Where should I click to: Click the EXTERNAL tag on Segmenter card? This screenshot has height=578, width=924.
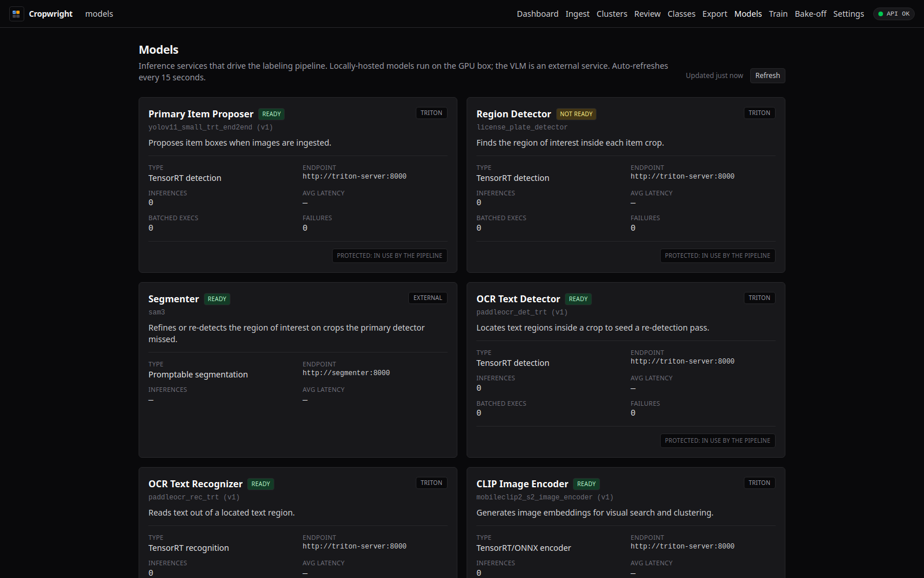coord(428,298)
